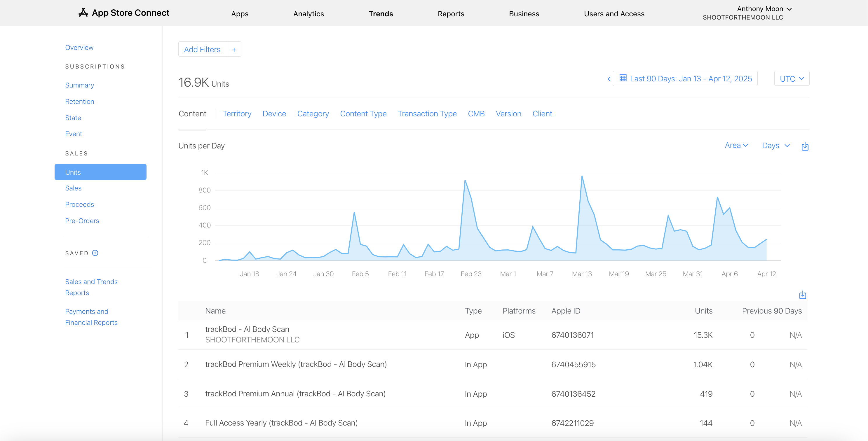Click the Name column header
This screenshot has height=441, width=868.
(215, 311)
